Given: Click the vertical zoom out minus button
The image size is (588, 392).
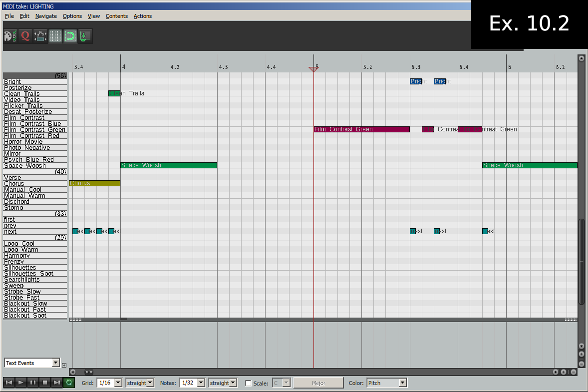Looking at the screenshot, I should coord(581,364).
